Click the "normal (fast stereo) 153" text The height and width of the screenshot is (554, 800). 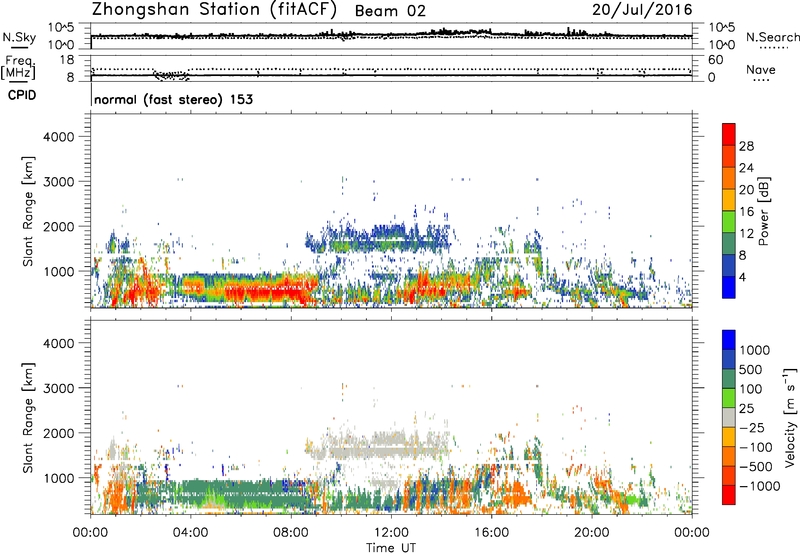(x=173, y=99)
